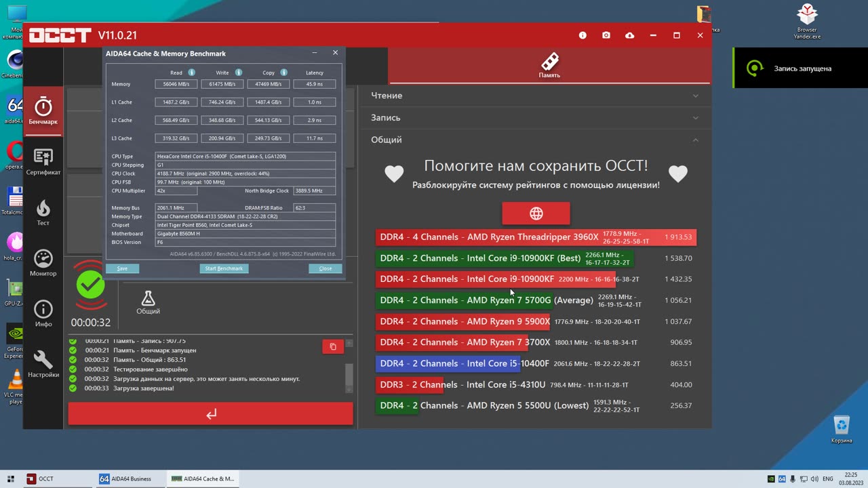Click the L1 Cache Read value 1487.2 GB/s
Image resolution: width=868 pixels, height=488 pixels.
[x=176, y=102]
